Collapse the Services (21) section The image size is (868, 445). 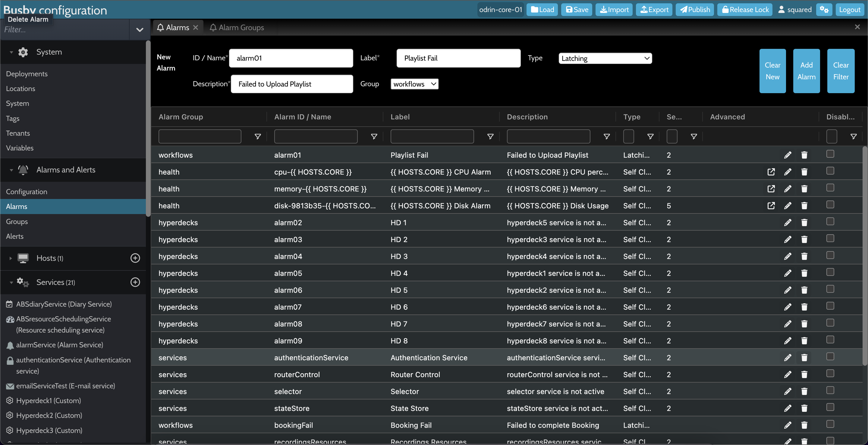11,282
